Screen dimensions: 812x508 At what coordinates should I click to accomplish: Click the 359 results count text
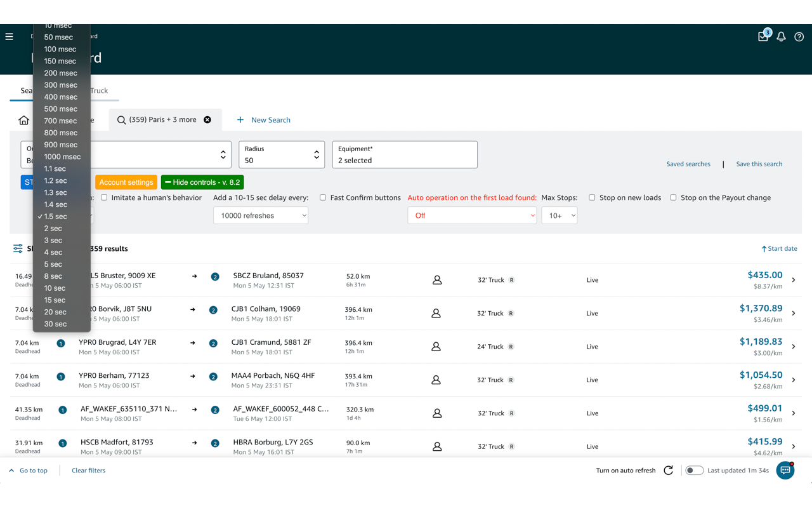tap(108, 248)
